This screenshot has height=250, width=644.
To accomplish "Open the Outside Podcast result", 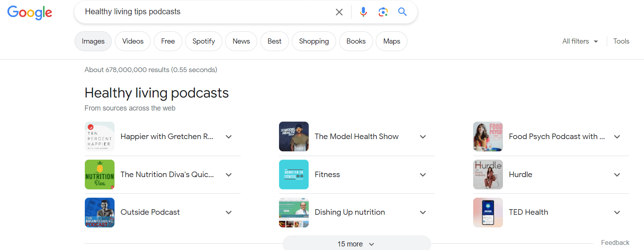I will click(x=150, y=212).
